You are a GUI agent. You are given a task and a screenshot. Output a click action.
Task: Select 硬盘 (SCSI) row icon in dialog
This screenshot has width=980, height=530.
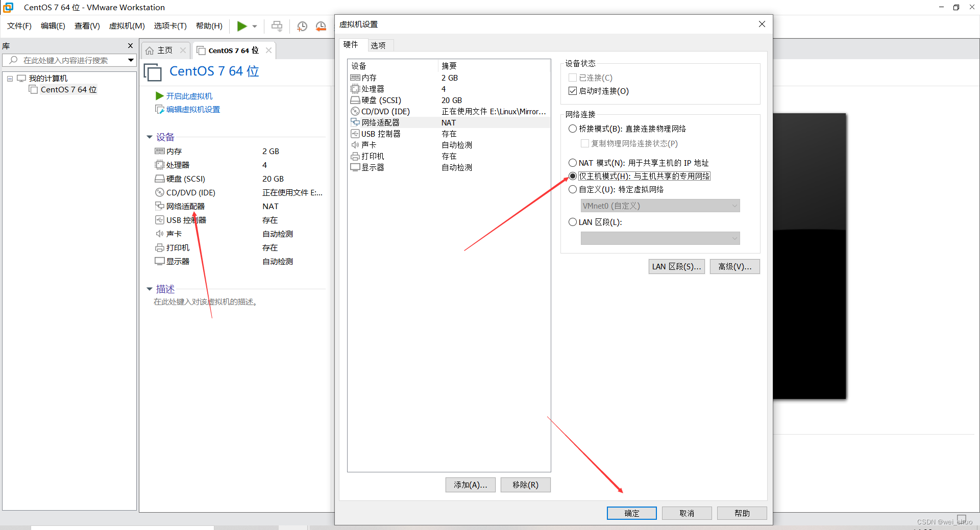[355, 100]
